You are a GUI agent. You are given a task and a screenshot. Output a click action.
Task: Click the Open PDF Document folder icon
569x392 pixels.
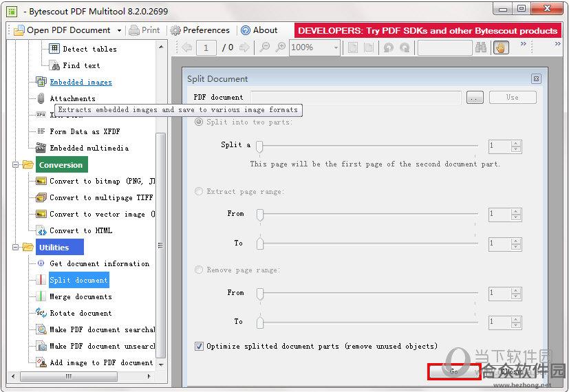19,30
